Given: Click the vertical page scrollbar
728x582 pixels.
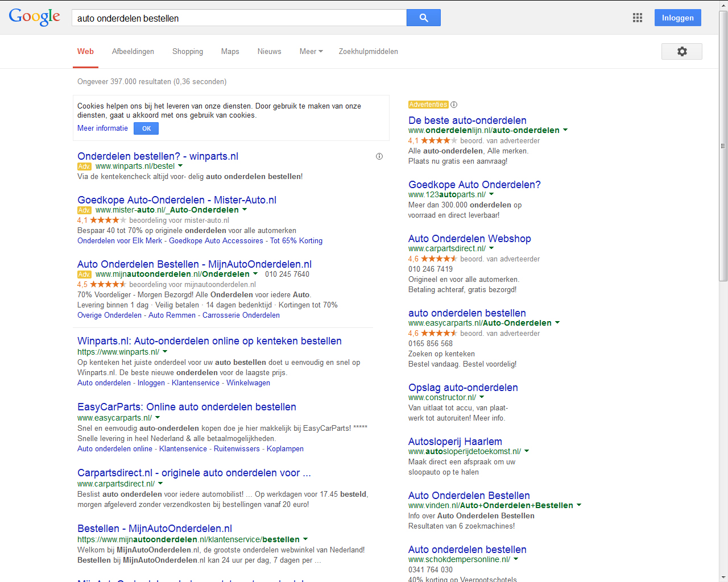Looking at the screenshot, I should pyautogui.click(x=723, y=148).
